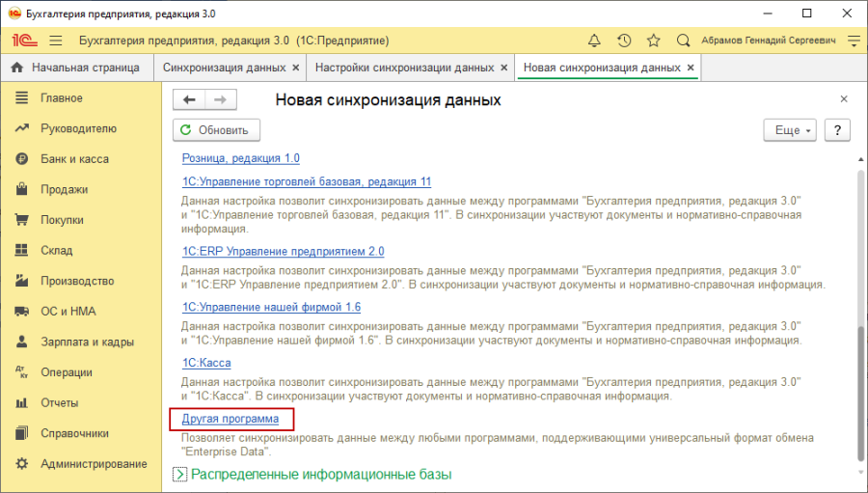Open search magnifier

tap(683, 41)
